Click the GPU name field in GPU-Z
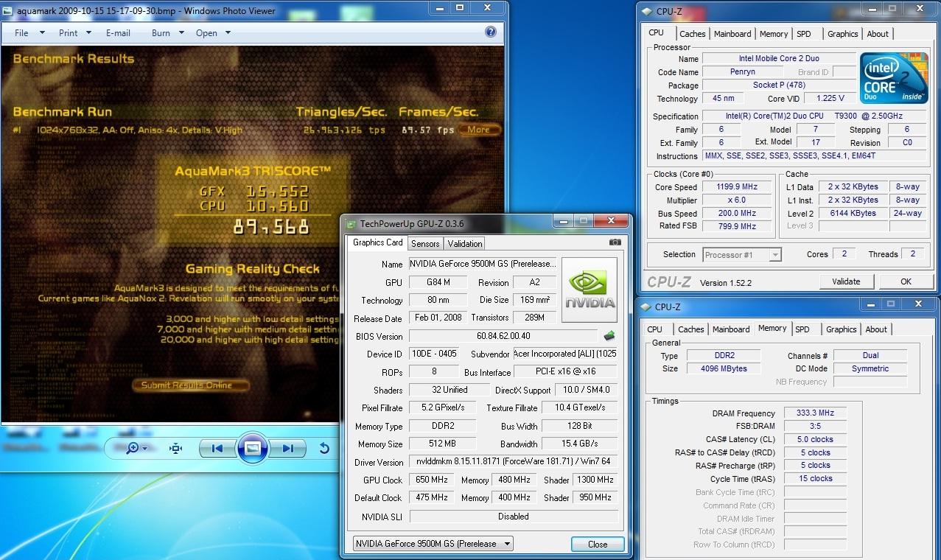The height and width of the screenshot is (560, 941). 483,264
